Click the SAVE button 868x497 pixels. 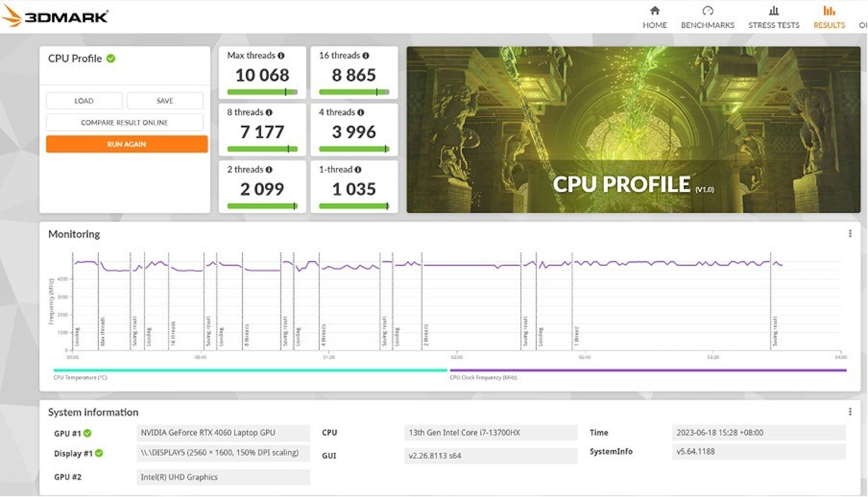[165, 101]
